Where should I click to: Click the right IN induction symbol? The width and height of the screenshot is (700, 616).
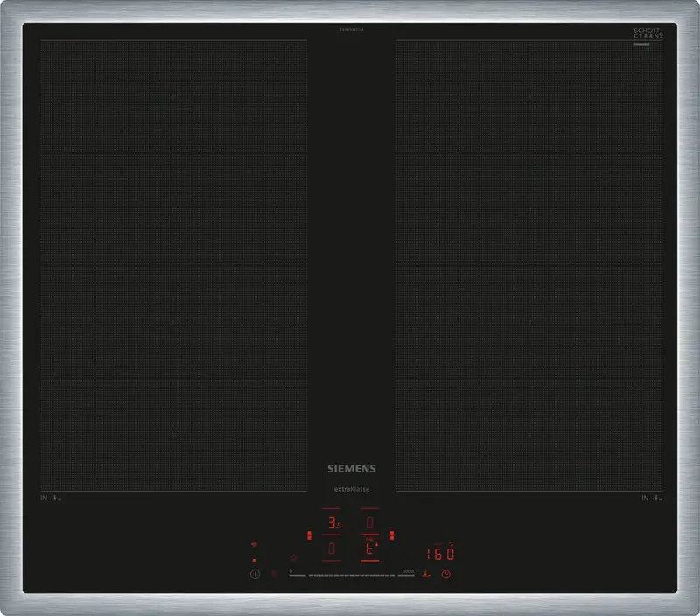pos(645,498)
